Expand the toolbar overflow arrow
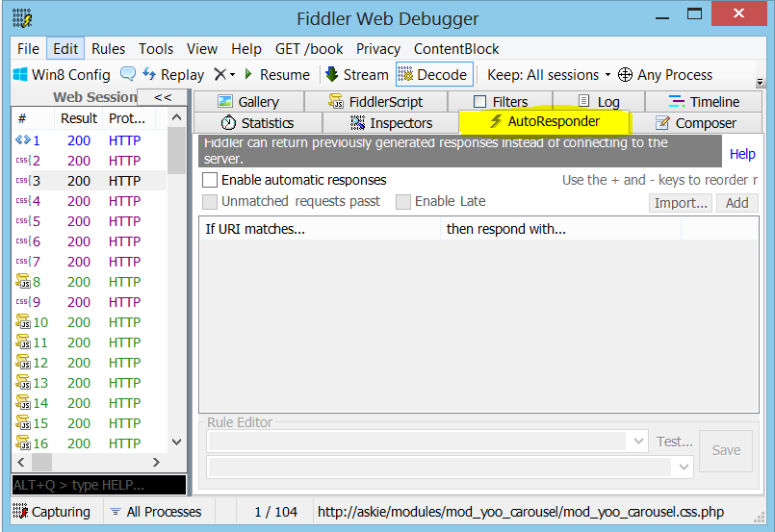 pyautogui.click(x=761, y=82)
